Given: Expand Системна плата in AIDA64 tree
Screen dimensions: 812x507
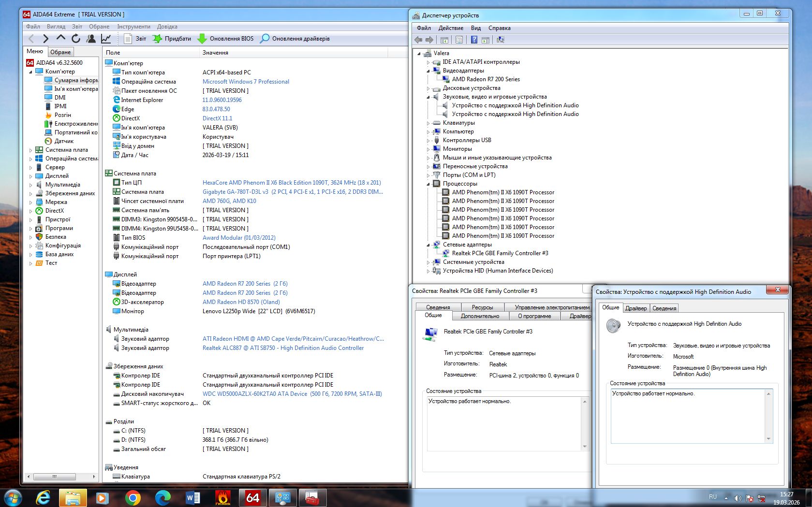Looking at the screenshot, I should pos(31,150).
